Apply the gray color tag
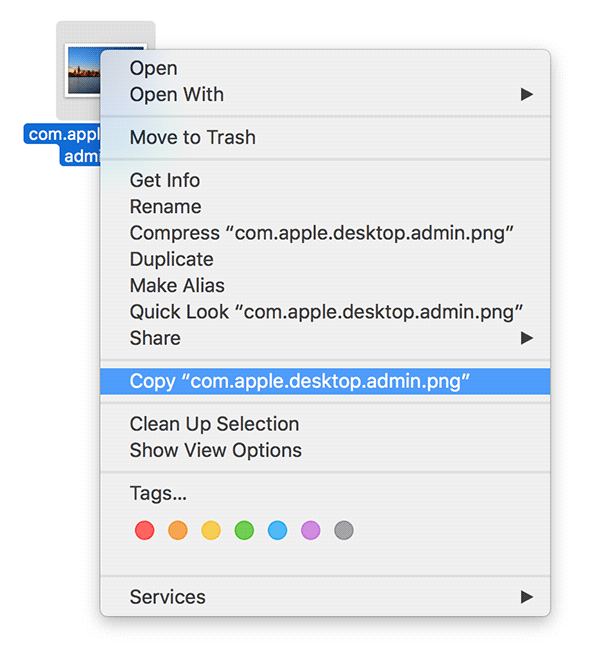The height and width of the screenshot is (648, 600). coord(344,530)
